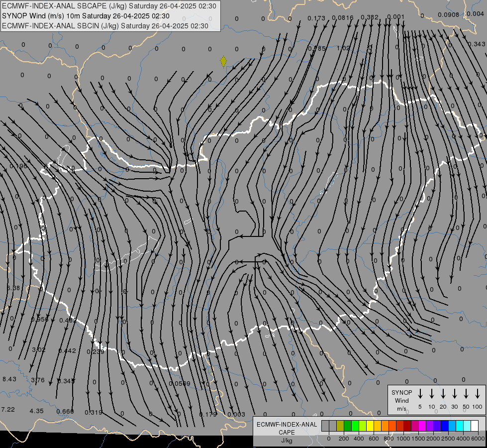Click the map value 0.179
The height and width of the screenshot is (448, 487).
208,414
